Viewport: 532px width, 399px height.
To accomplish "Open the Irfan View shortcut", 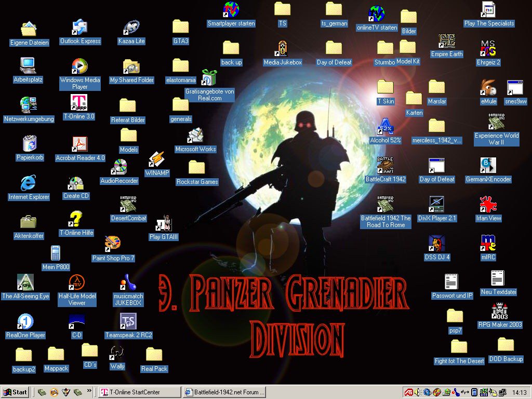I will 488,205.
